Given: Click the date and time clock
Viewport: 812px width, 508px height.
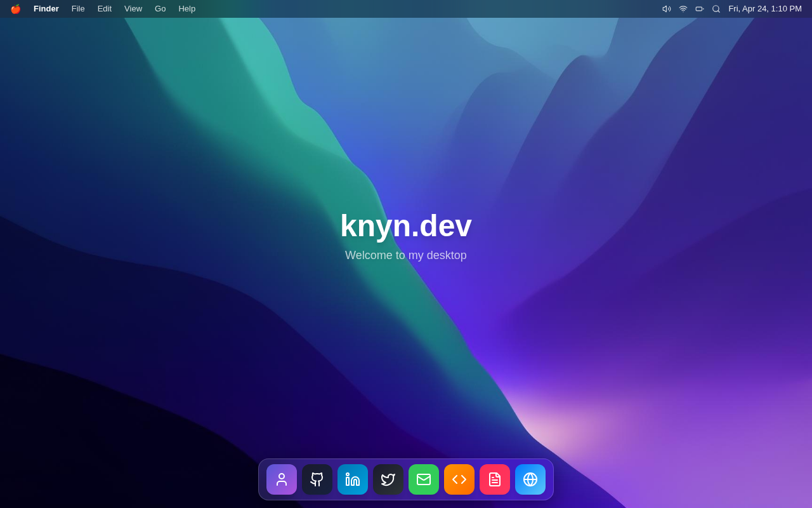Looking at the screenshot, I should point(765,9).
